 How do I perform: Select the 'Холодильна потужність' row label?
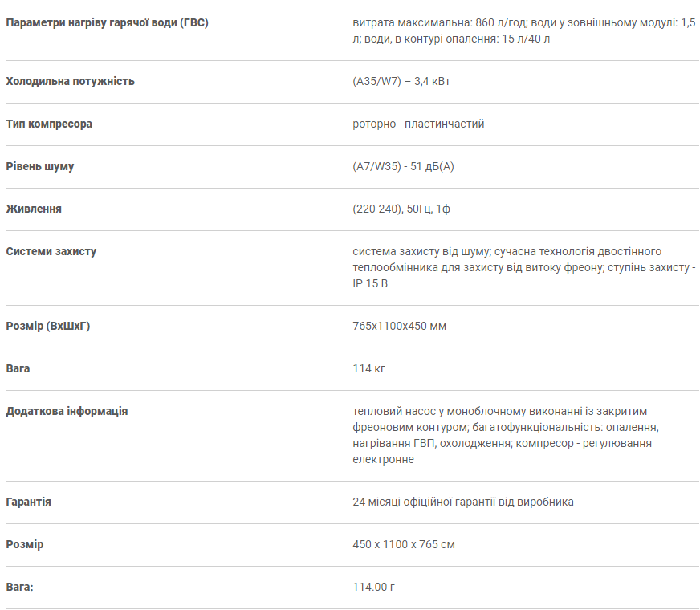70,81
